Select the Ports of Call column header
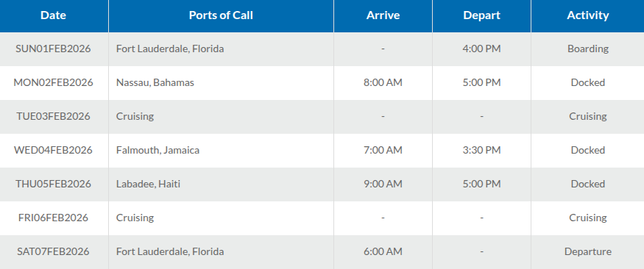 pos(221,15)
